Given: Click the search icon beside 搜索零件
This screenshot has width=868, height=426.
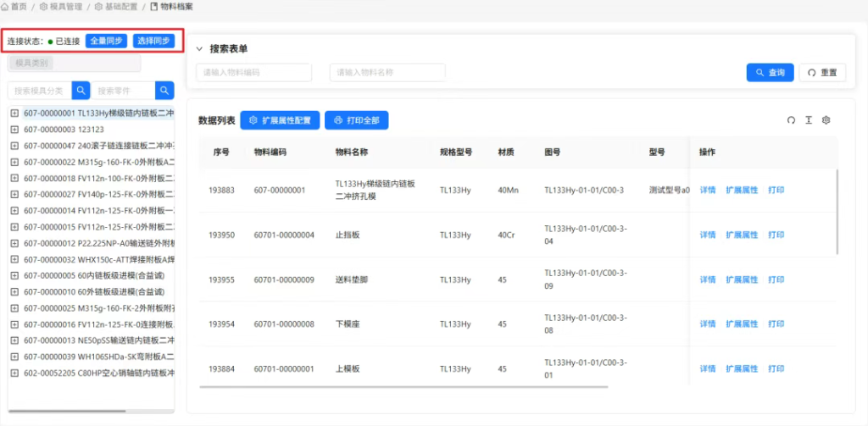Looking at the screenshot, I should (164, 91).
